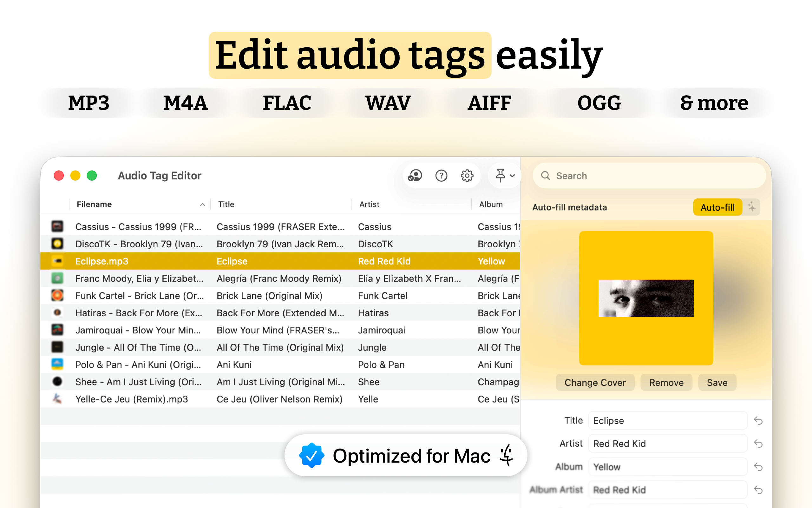Open the pin dropdown in toolbar
The height and width of the screenshot is (508, 812).
click(505, 175)
